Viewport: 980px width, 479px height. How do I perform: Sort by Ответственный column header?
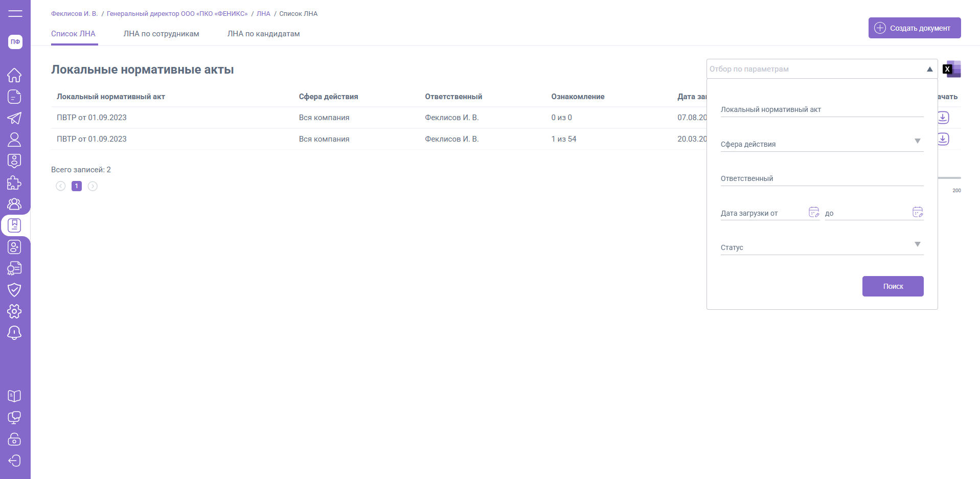pos(453,97)
